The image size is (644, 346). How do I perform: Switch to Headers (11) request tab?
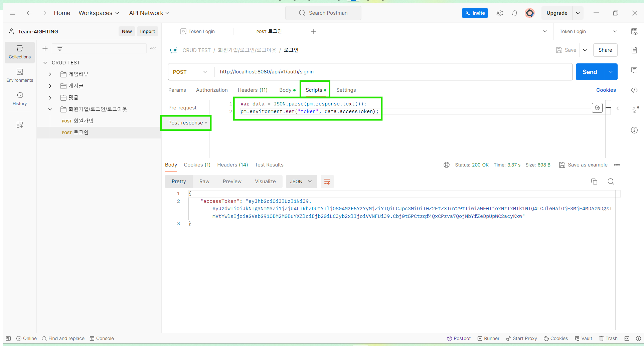click(x=253, y=90)
